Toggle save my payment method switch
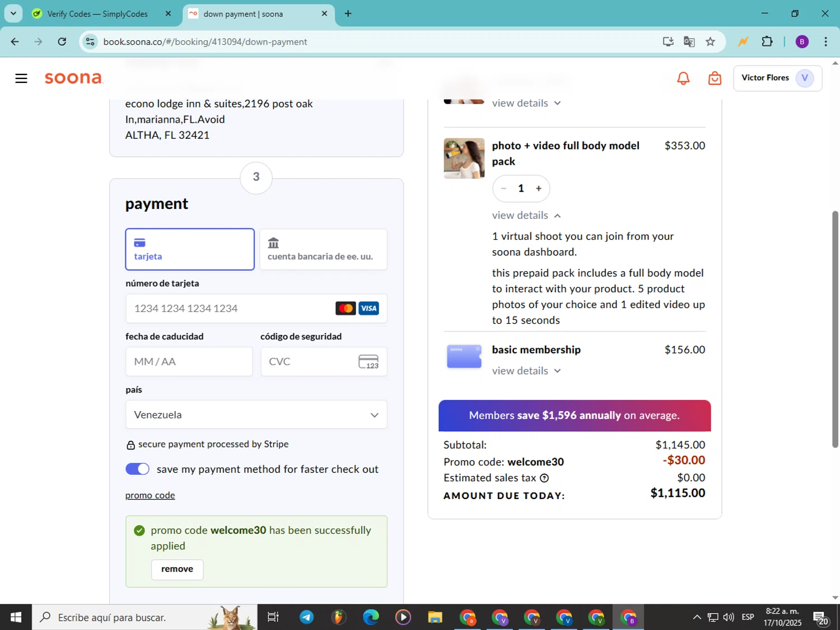The width and height of the screenshot is (840, 630). pos(137,469)
